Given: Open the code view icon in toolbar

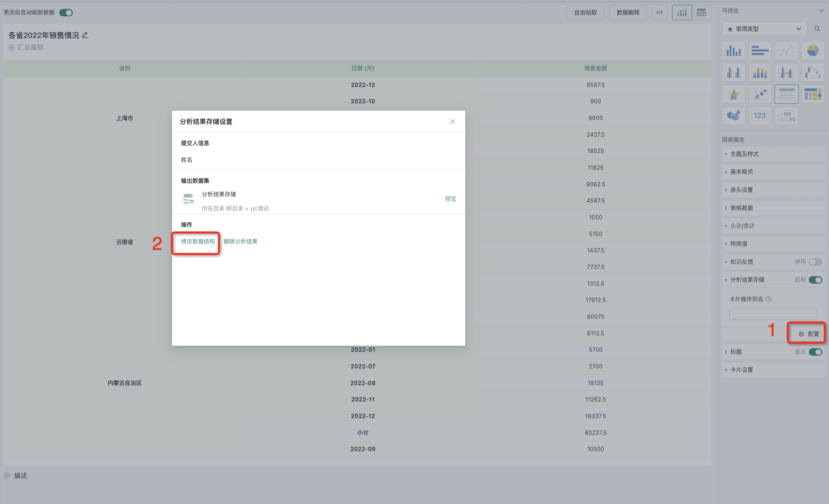Looking at the screenshot, I should pyautogui.click(x=659, y=12).
